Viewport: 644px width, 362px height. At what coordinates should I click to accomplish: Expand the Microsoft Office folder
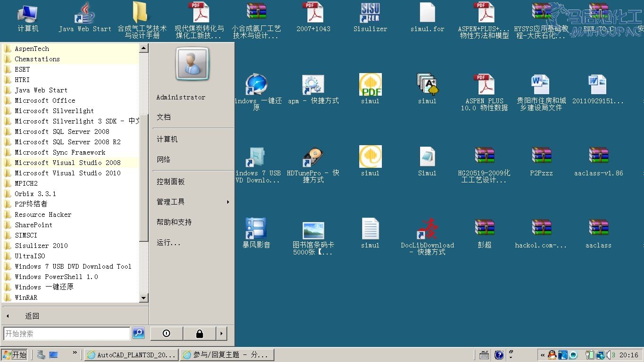click(x=71, y=100)
